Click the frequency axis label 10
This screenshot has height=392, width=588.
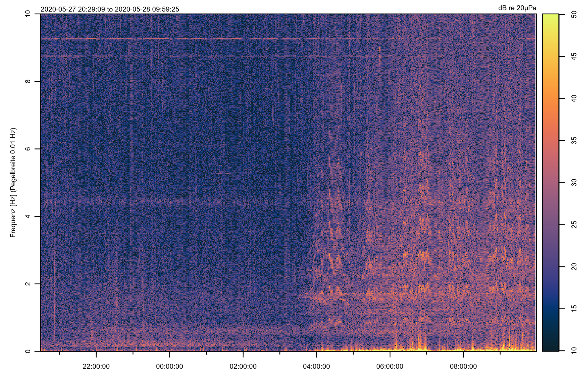(28, 14)
